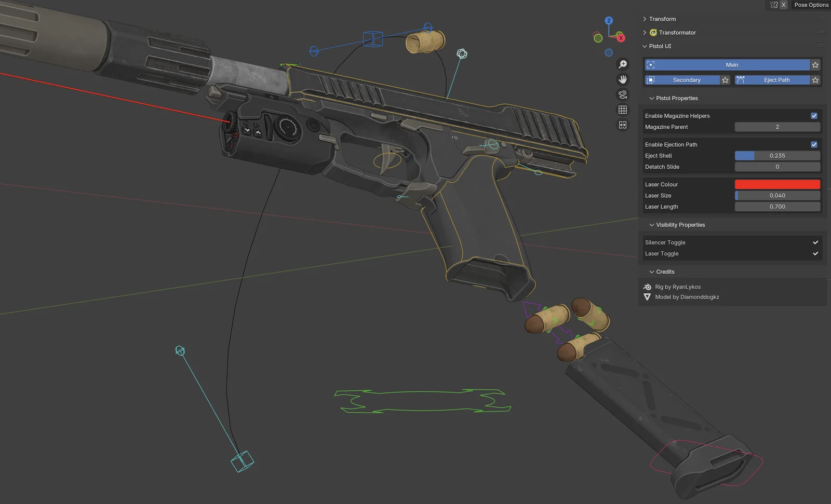The width and height of the screenshot is (831, 504).
Task: Select the Zoom tool in the viewport sidebar
Action: pos(623,64)
